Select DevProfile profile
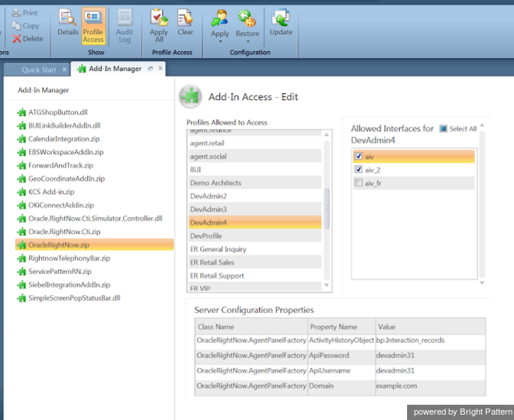 click(255, 236)
